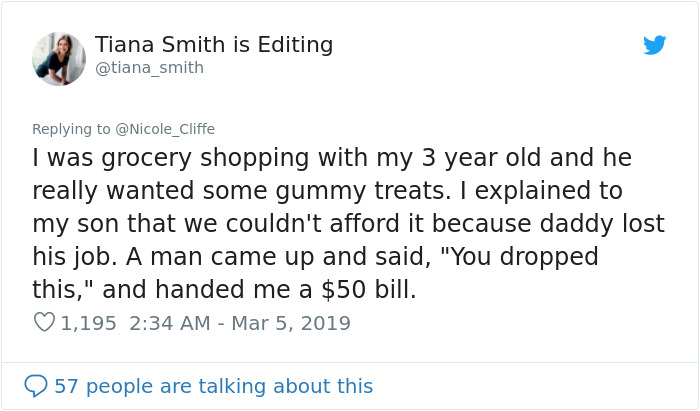Image resolution: width=700 pixels, height=411 pixels.
Task: Open '57 people are talking about this'
Action: (213, 385)
